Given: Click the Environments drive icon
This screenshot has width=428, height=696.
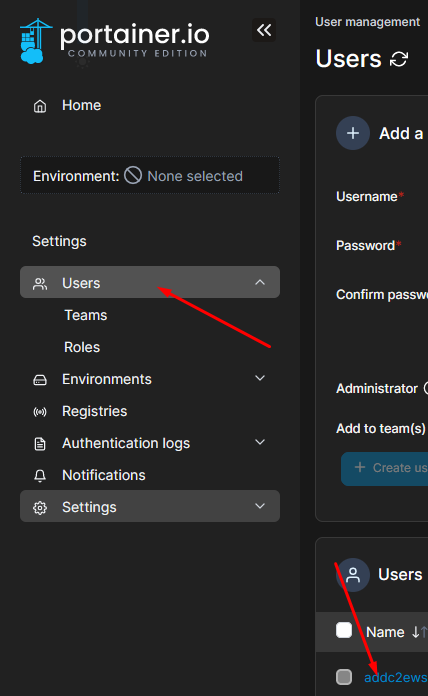Looking at the screenshot, I should pos(40,380).
